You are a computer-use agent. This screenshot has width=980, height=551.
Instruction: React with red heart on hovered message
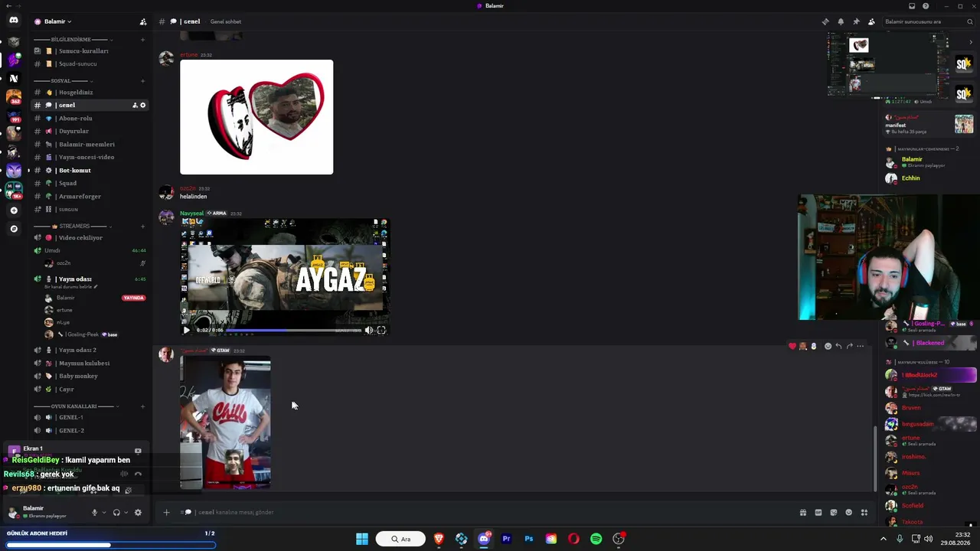point(792,346)
